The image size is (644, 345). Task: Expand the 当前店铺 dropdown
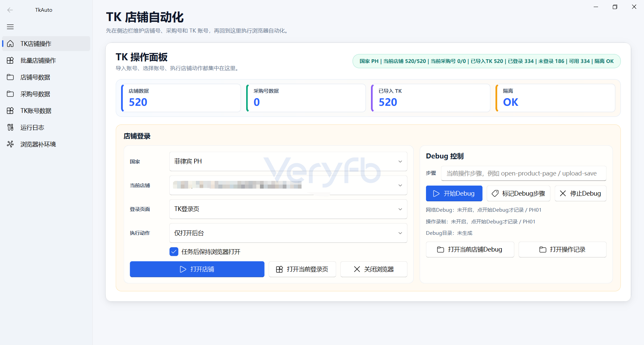click(288, 185)
